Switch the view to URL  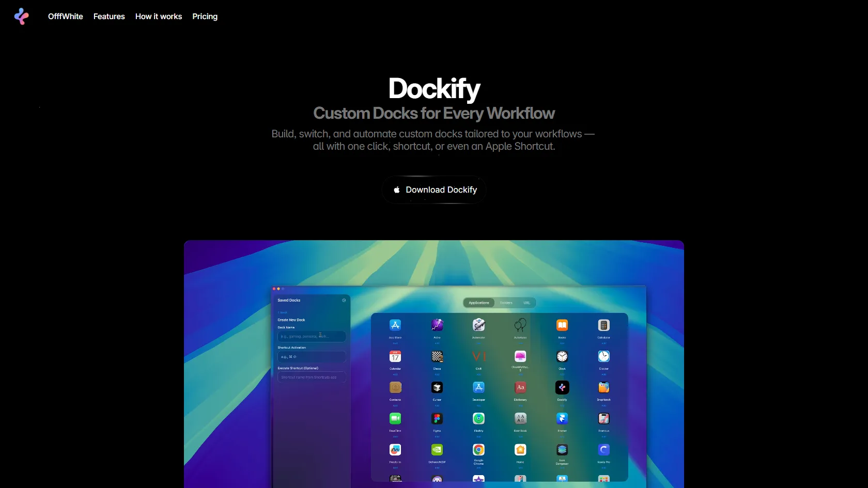click(527, 303)
